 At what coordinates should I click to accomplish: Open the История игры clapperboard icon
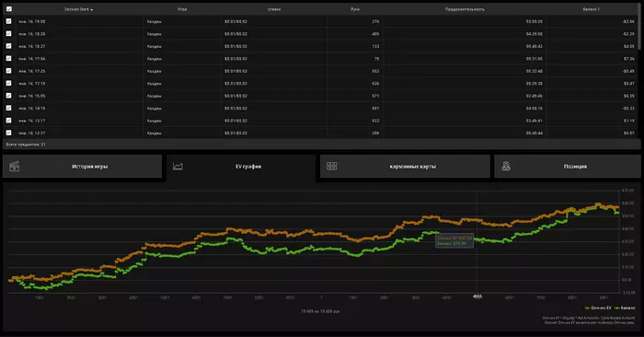pyautogui.click(x=15, y=166)
